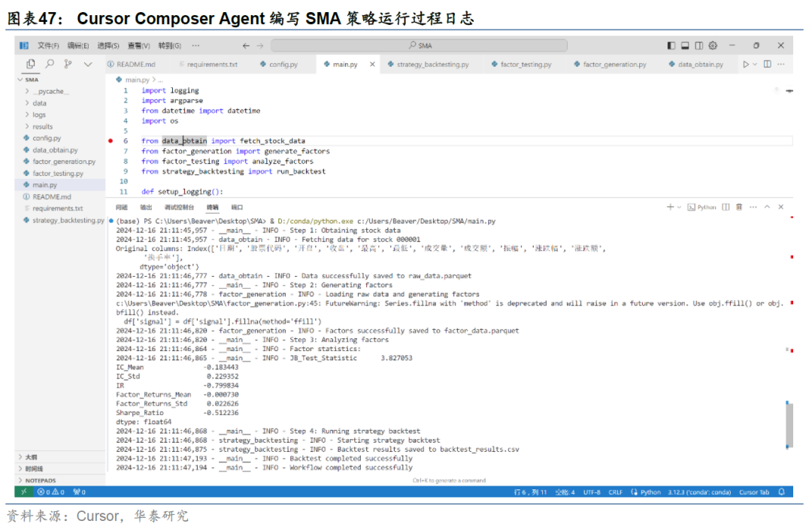Image resolution: width=812 pixels, height=527 pixels.
Task: Open the 选择(S) menu
Action: 108,46
